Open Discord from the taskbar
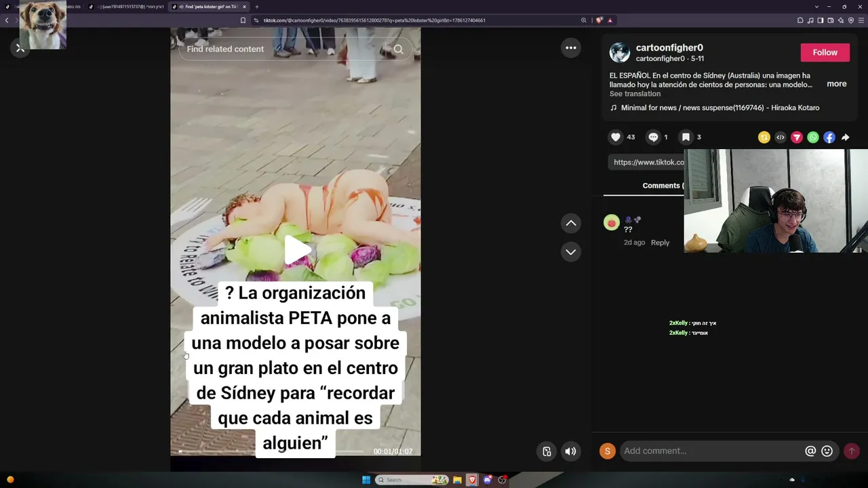Viewport: 868px width, 488px height. (x=487, y=480)
